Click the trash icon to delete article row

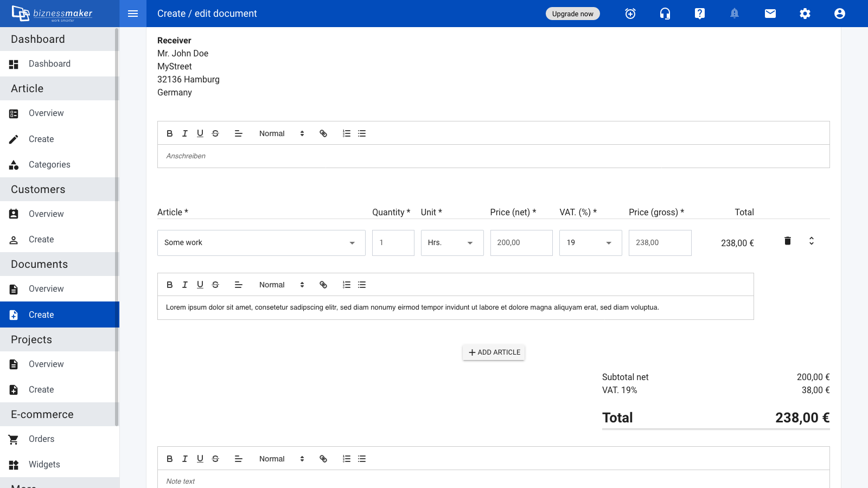pos(787,241)
